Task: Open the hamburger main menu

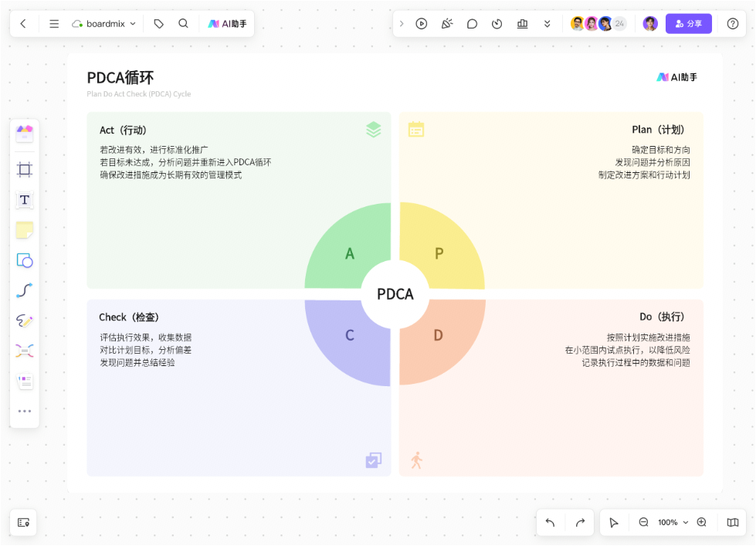Action: coord(54,24)
